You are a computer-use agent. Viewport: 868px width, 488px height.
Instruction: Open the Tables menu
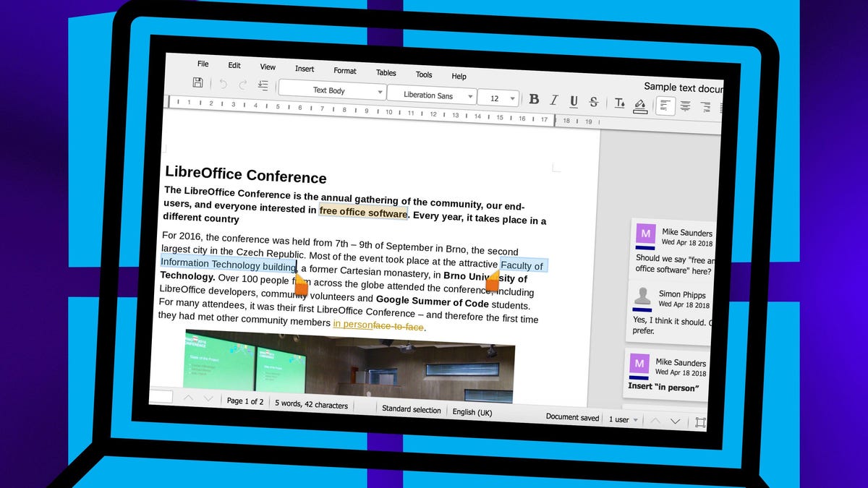386,72
